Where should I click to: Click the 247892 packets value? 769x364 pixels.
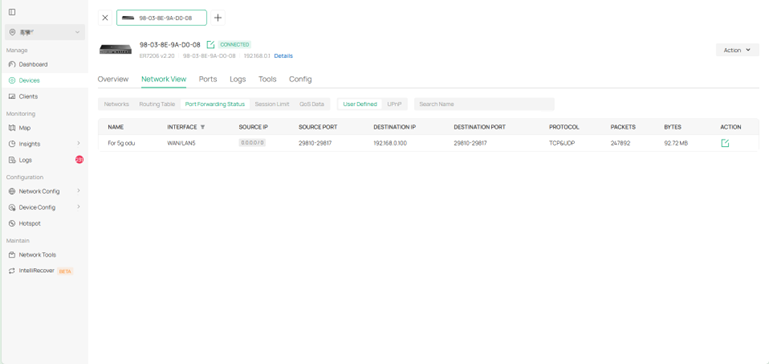pyautogui.click(x=620, y=143)
